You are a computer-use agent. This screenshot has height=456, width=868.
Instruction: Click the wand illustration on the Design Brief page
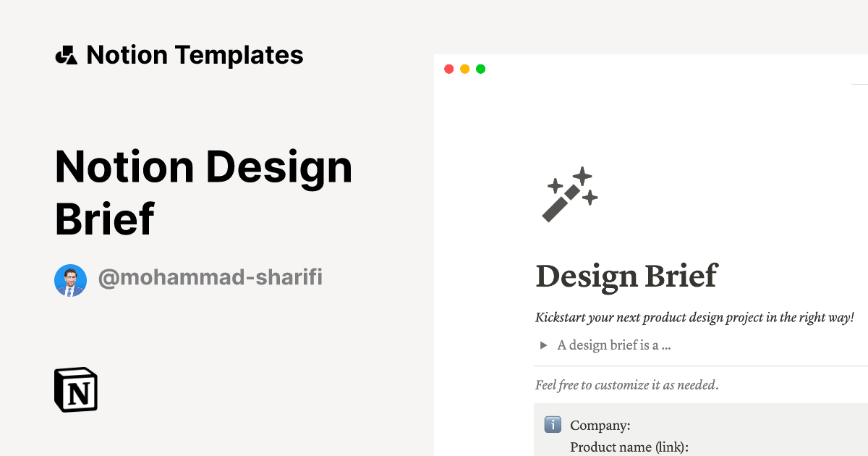coord(568,194)
